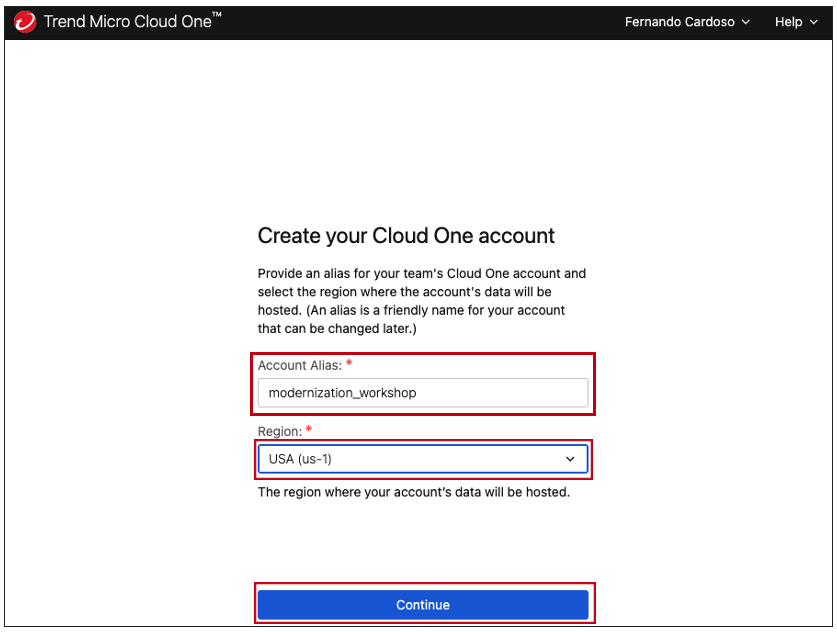
Task: Click the Create your Cloud One account heading
Action: tap(406, 235)
